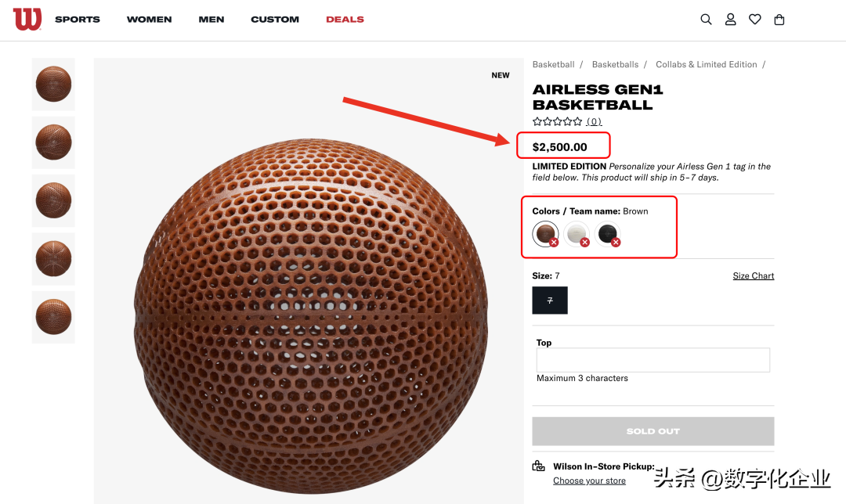846x504 pixels.
Task: Open the shopping bag icon
Action: coord(779,20)
